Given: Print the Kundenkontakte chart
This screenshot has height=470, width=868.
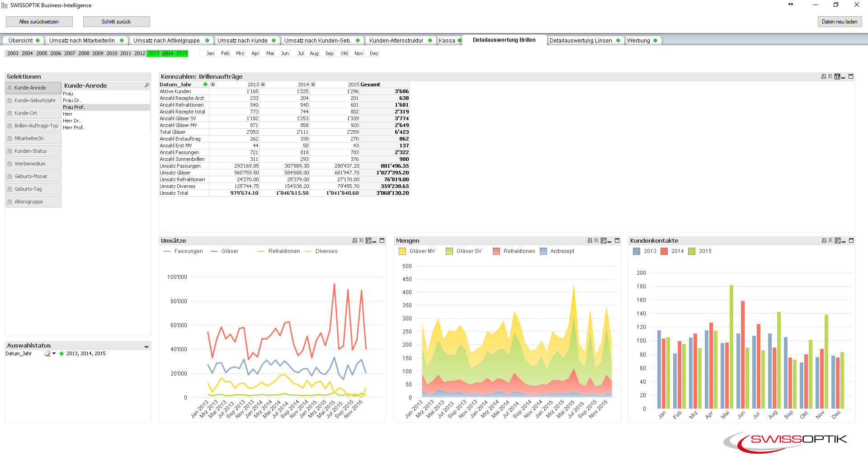Looking at the screenshot, I should [824, 240].
